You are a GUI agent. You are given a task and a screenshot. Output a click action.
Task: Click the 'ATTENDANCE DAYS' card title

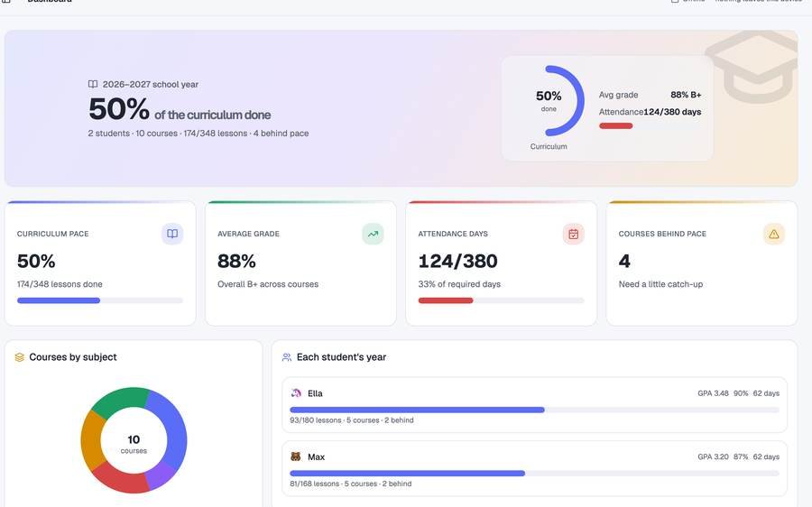pyautogui.click(x=453, y=234)
